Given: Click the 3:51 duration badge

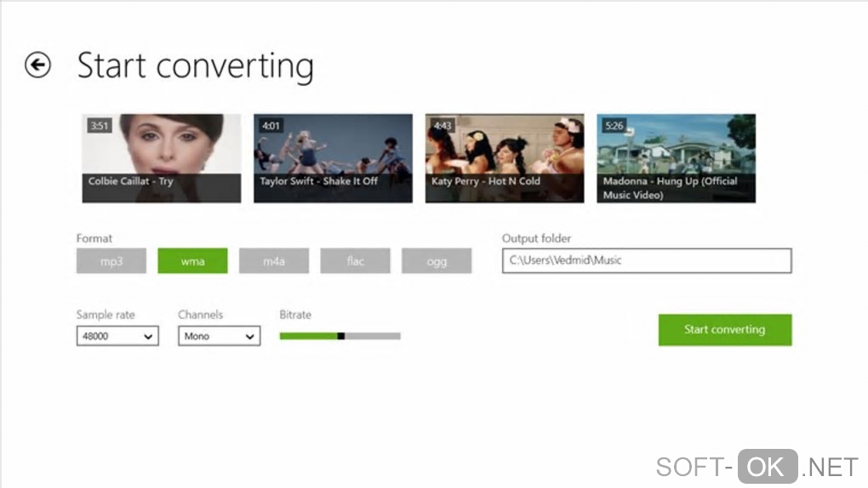Looking at the screenshot, I should (x=100, y=126).
